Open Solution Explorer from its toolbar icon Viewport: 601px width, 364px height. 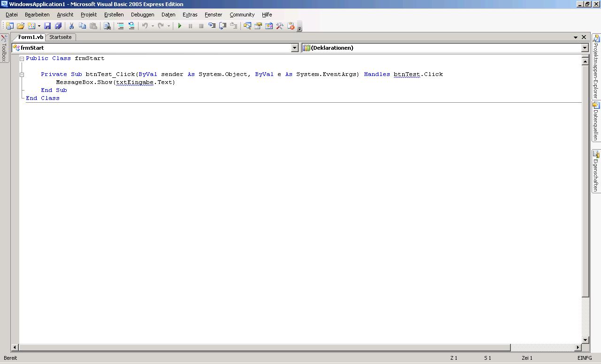247,26
